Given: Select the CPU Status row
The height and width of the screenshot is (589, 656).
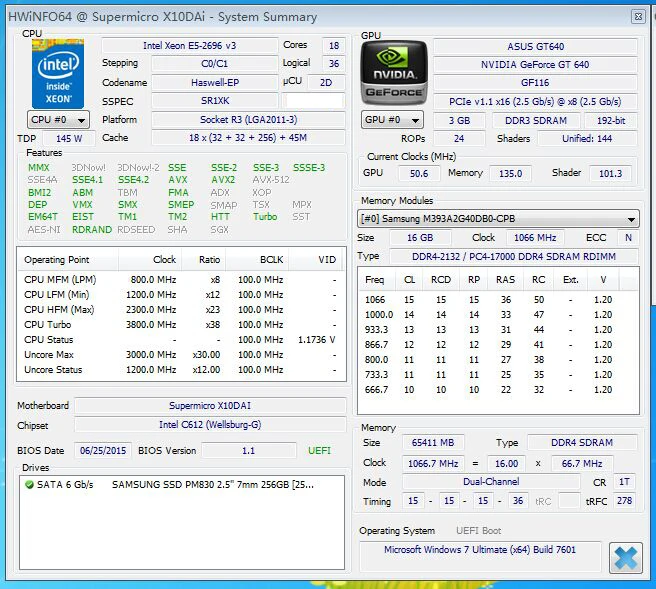Looking at the screenshot, I should point(181,340).
